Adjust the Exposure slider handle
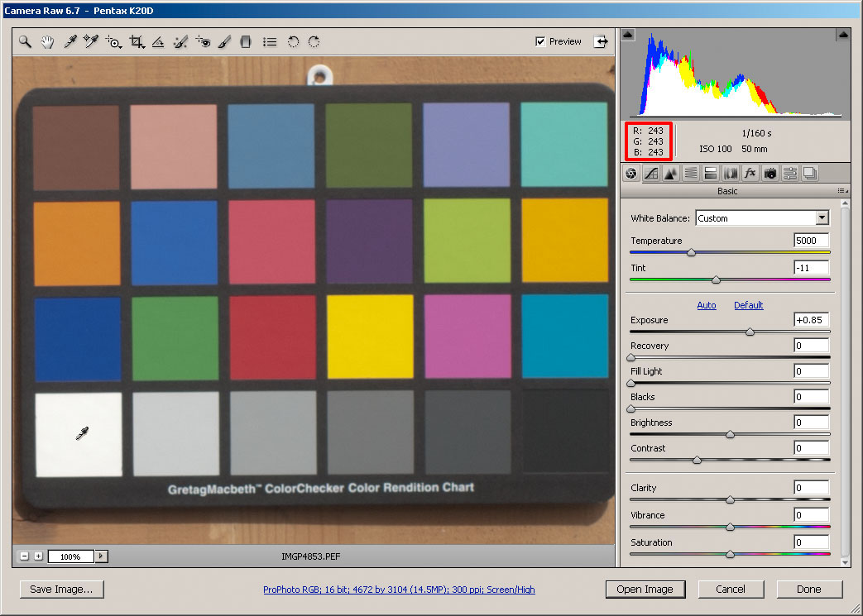863x616 pixels. point(750,332)
